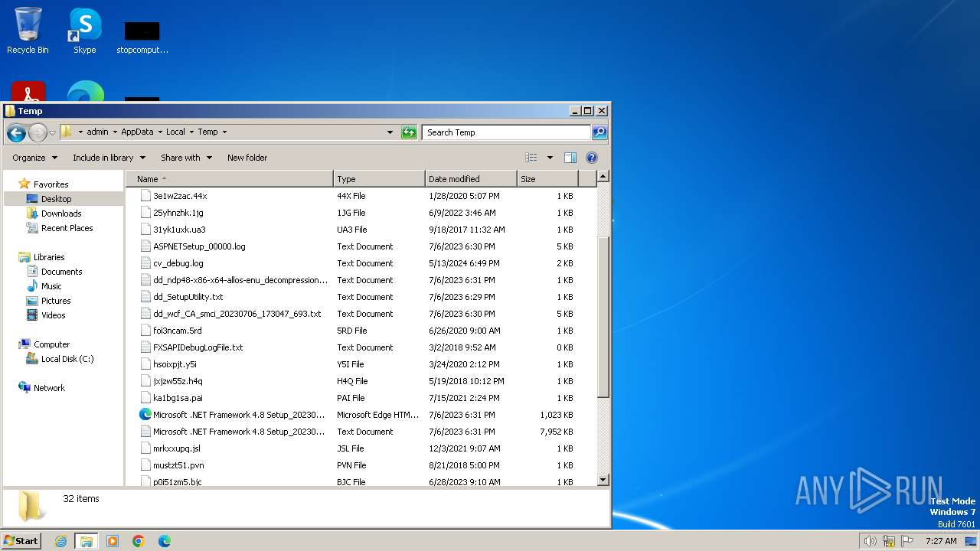Click the Change your view icon
980x551 pixels.
pos(531,158)
